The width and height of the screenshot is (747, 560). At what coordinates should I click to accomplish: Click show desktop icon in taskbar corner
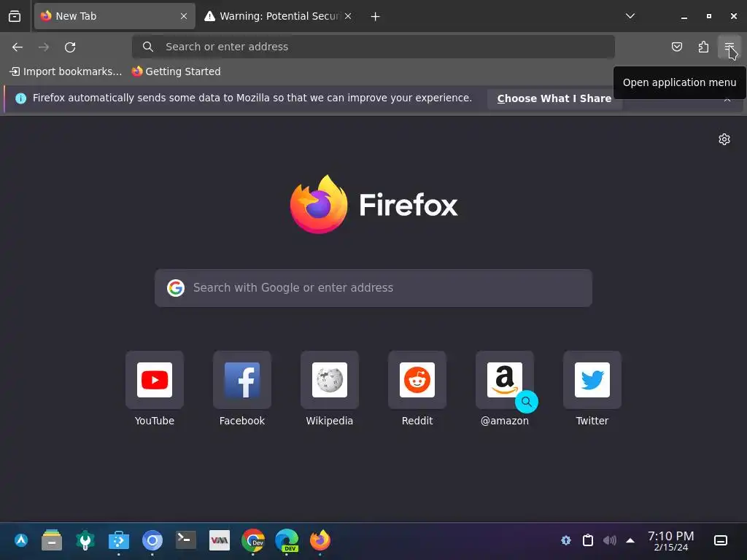720,540
